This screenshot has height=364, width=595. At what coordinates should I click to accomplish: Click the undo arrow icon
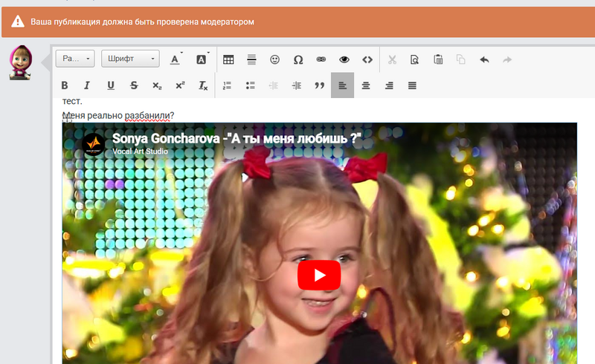tap(484, 59)
